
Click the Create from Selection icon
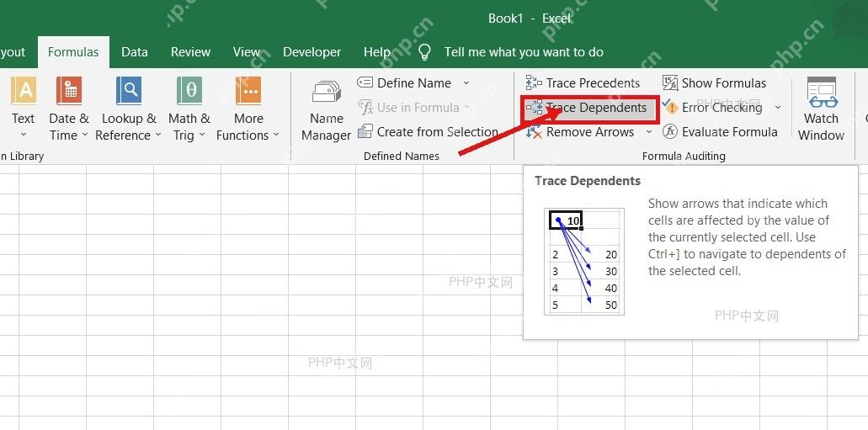pyautogui.click(x=365, y=132)
